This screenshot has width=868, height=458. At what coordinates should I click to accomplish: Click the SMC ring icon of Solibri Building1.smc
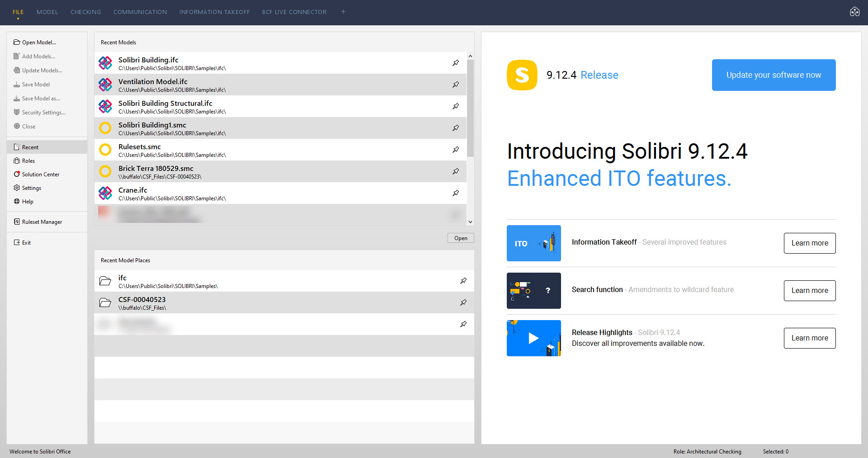105,128
